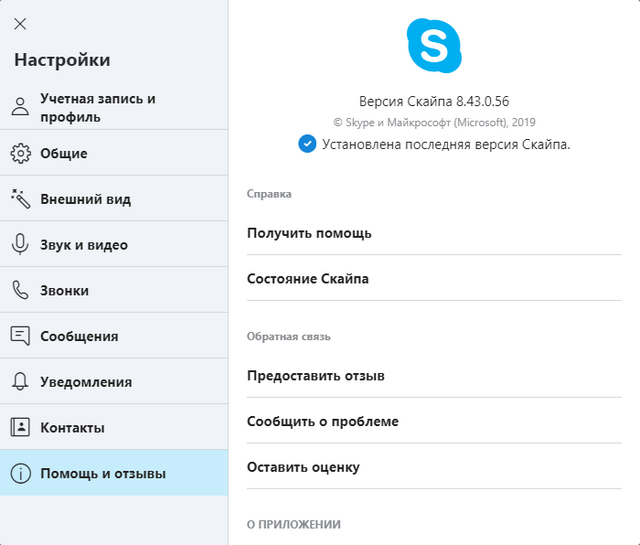Click the phone handset icon for Звонки
Viewport: 640px width, 545px height.
20,290
